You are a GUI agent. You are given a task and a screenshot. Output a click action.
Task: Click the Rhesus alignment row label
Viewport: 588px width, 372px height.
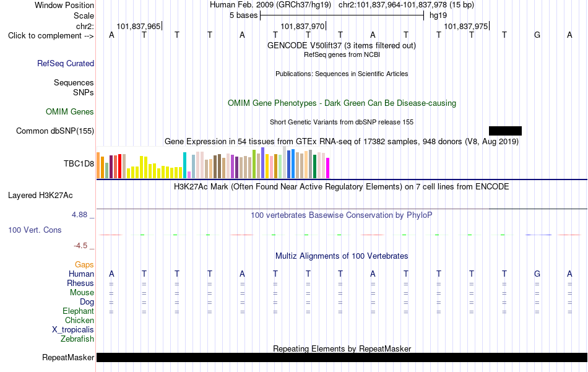click(80, 283)
